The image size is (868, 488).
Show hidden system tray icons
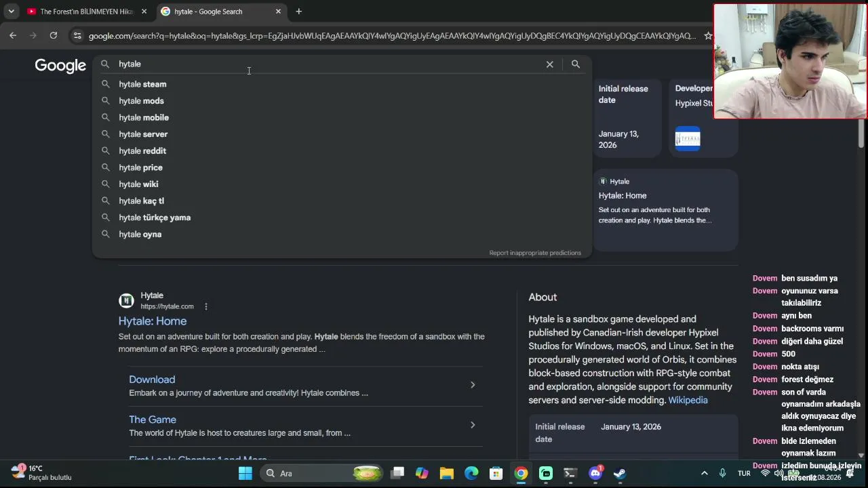pos(704,473)
